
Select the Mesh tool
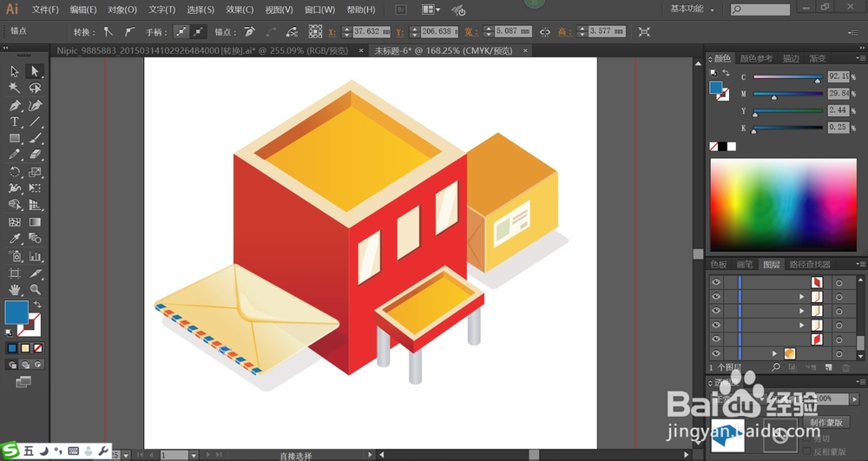coord(15,222)
